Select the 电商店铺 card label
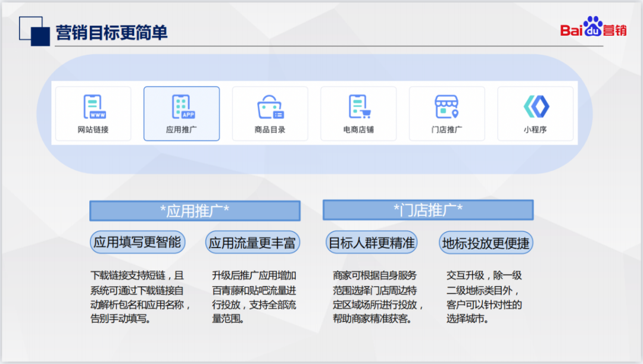The height and width of the screenshot is (364, 643). [358, 130]
